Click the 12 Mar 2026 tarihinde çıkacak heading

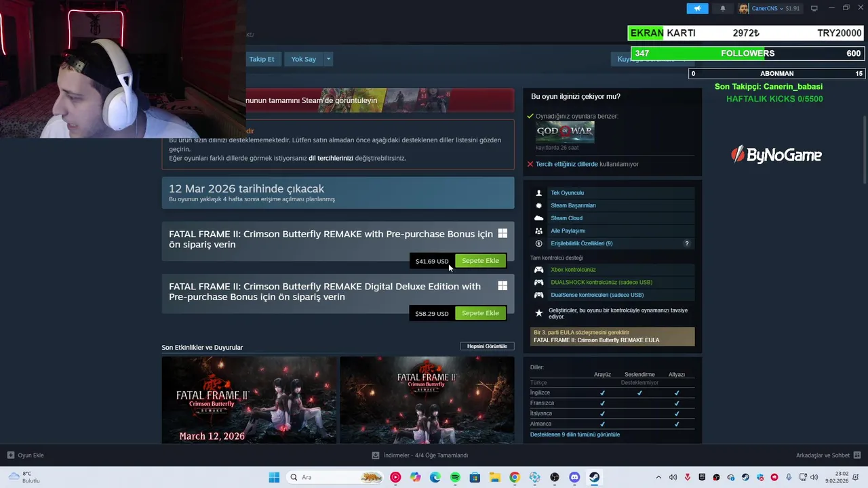(x=246, y=188)
